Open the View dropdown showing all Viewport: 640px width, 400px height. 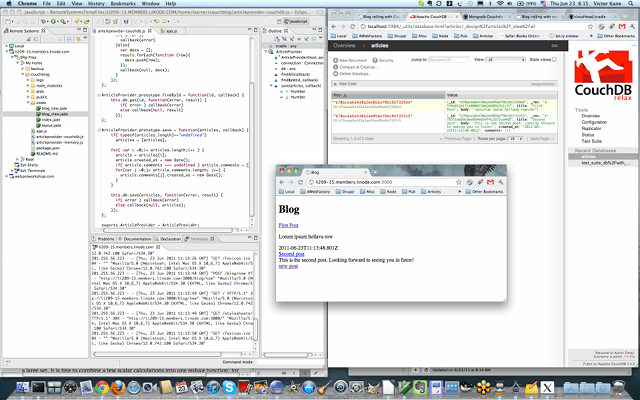[x=505, y=60]
